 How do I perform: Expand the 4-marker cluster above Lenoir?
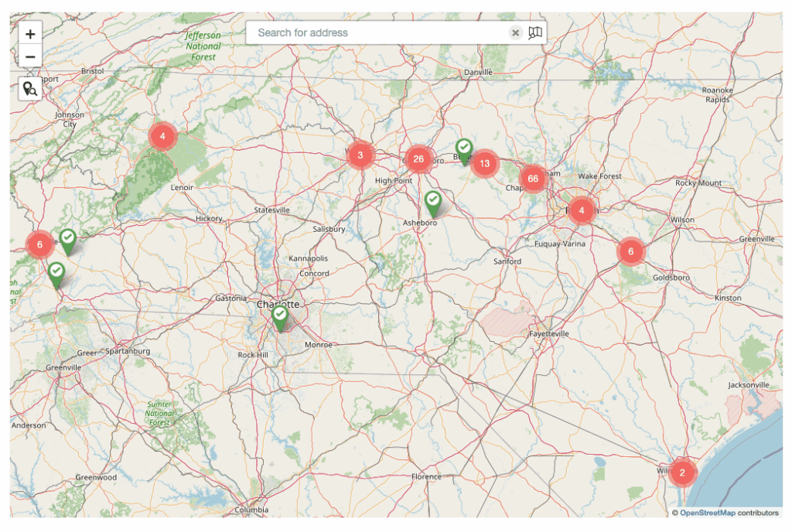click(x=162, y=136)
